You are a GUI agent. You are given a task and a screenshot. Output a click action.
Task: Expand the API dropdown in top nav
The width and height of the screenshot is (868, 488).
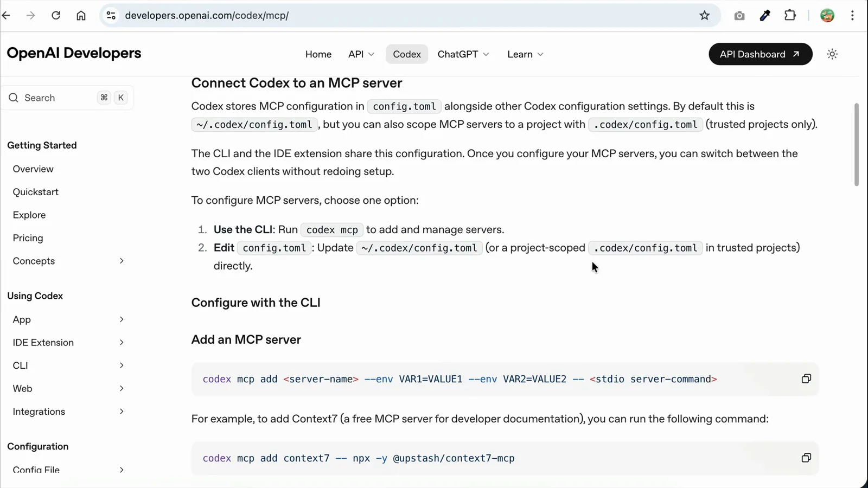point(361,54)
